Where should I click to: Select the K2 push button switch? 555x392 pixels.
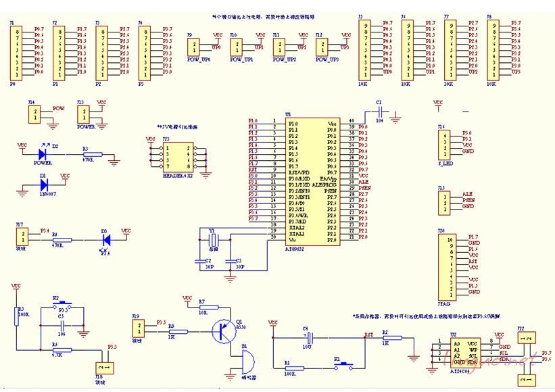click(62, 305)
